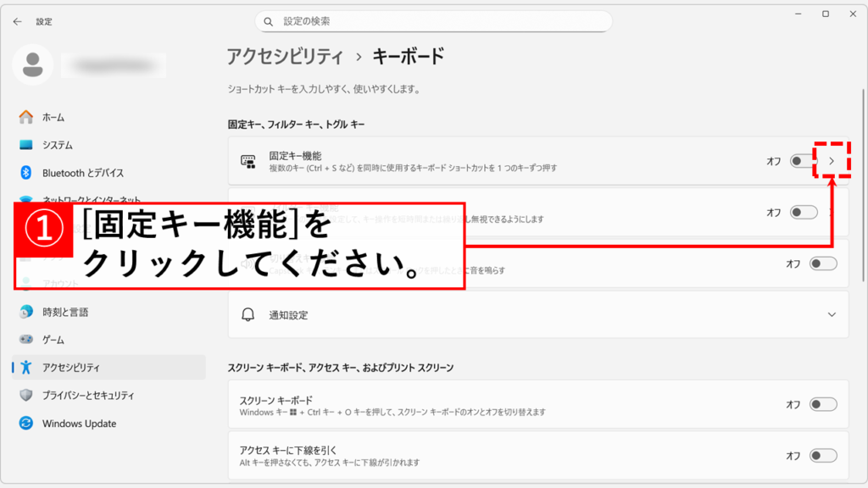
Task: Click the Windows Update sync icon
Action: 26,424
